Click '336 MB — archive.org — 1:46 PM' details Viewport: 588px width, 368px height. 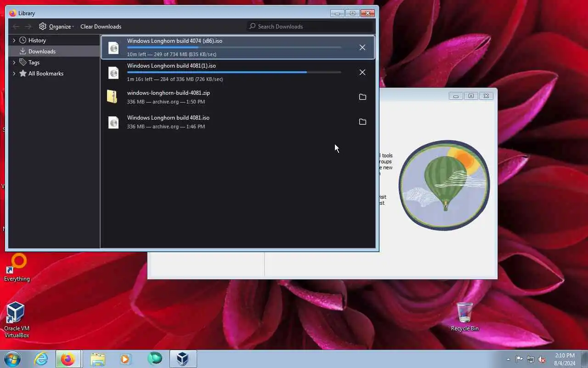(x=166, y=126)
